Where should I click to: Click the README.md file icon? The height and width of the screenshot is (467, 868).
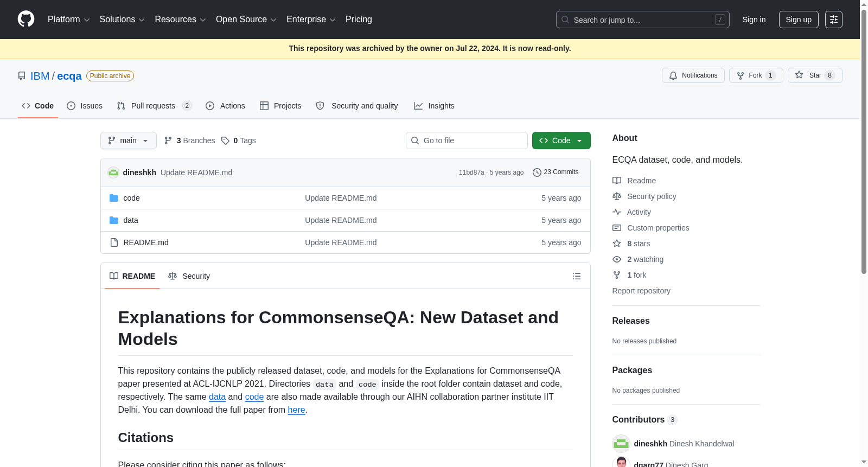(x=114, y=242)
